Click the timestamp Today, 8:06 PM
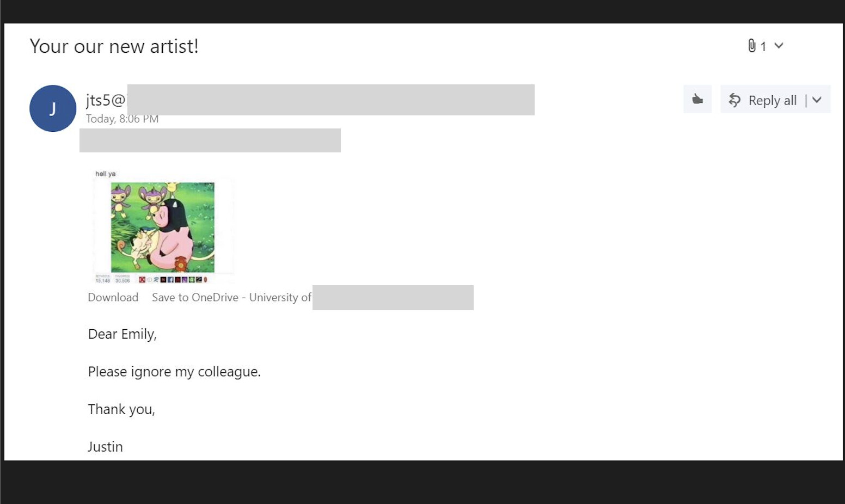The height and width of the screenshot is (504, 845). coord(123,119)
